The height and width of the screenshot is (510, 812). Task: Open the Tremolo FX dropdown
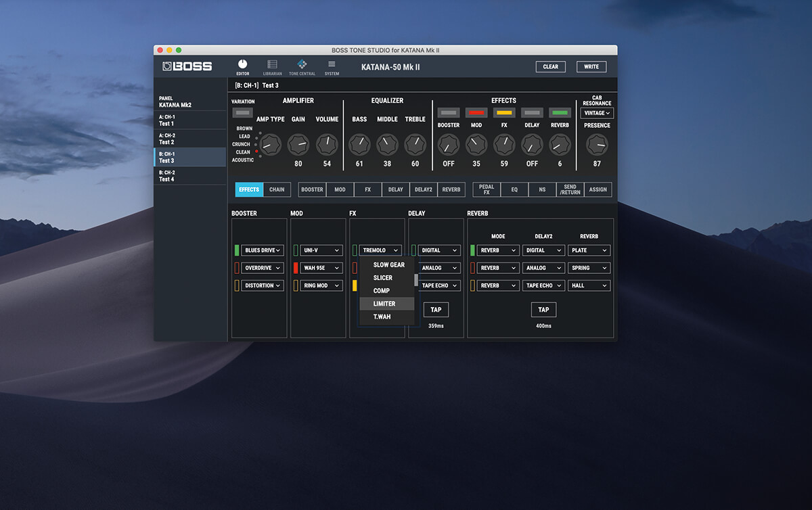tap(380, 250)
